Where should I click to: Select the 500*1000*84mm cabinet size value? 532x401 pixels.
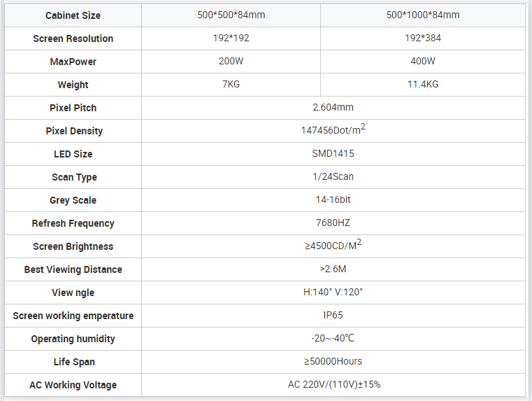423,15
